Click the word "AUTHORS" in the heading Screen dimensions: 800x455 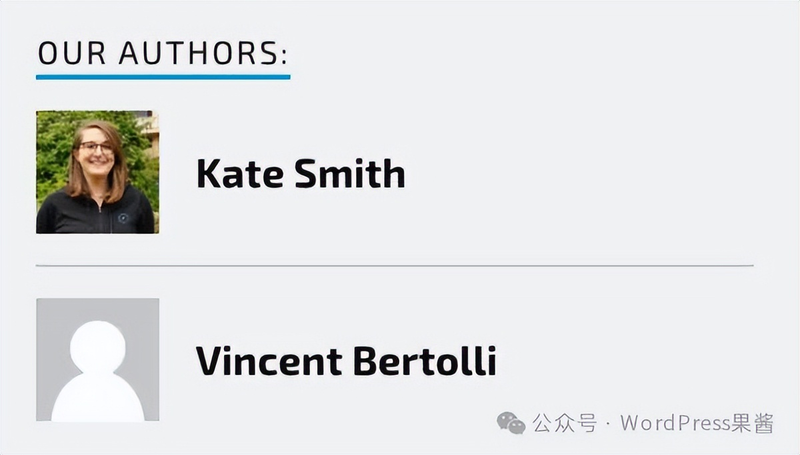(201, 53)
